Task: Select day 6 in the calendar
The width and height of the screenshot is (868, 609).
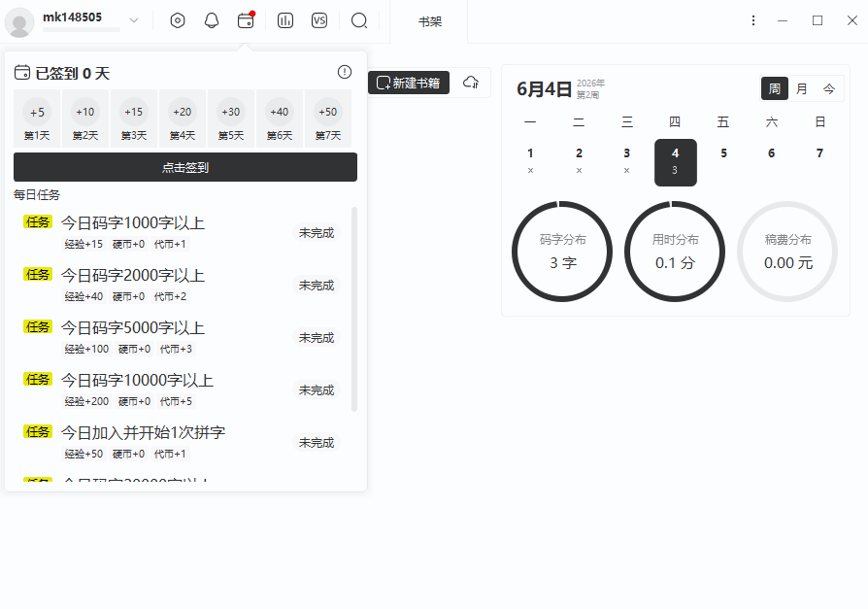Action: click(771, 161)
